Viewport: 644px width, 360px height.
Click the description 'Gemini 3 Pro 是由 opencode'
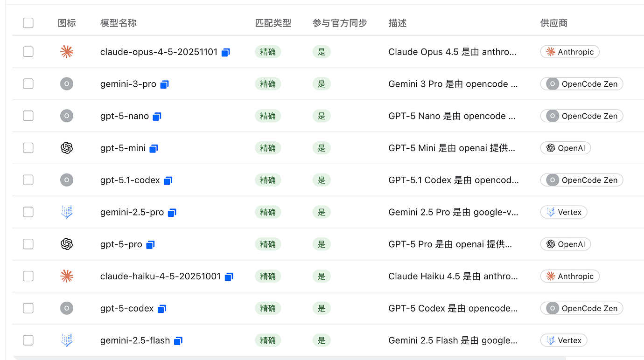(453, 84)
